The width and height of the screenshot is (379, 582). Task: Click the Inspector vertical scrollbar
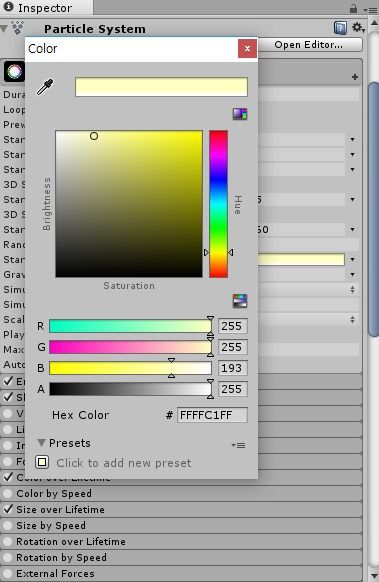373,210
